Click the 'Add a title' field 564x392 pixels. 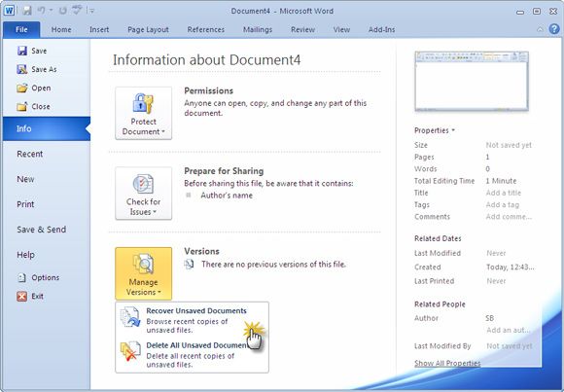(503, 193)
